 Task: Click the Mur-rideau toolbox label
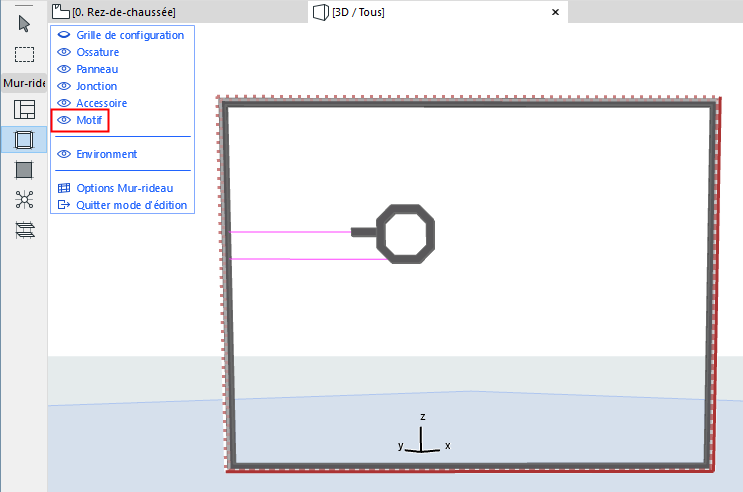[24, 83]
